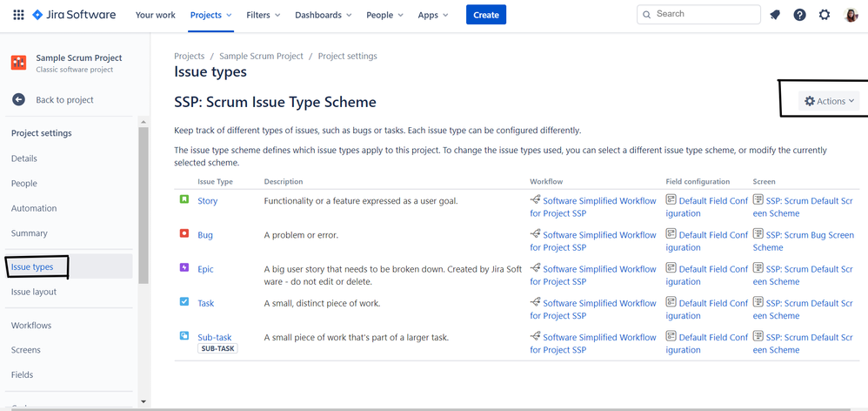Click the Back to project arrow icon
This screenshot has width=868, height=411.
coord(18,100)
